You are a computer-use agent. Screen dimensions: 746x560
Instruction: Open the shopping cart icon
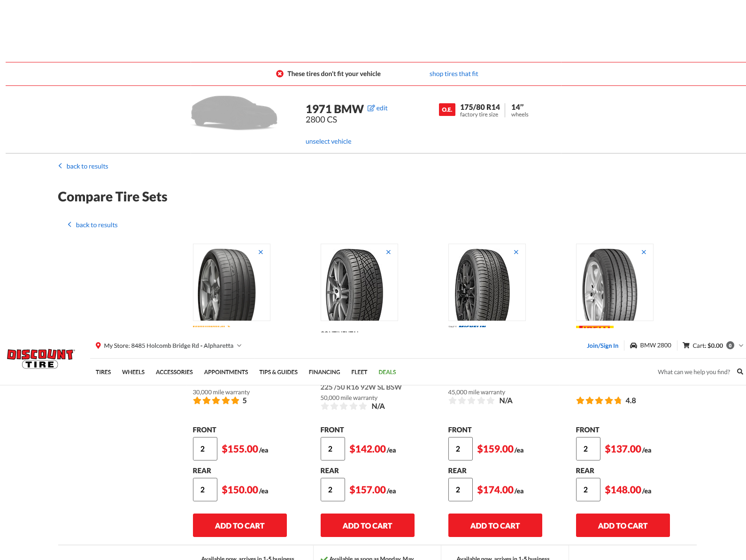pyautogui.click(x=686, y=345)
